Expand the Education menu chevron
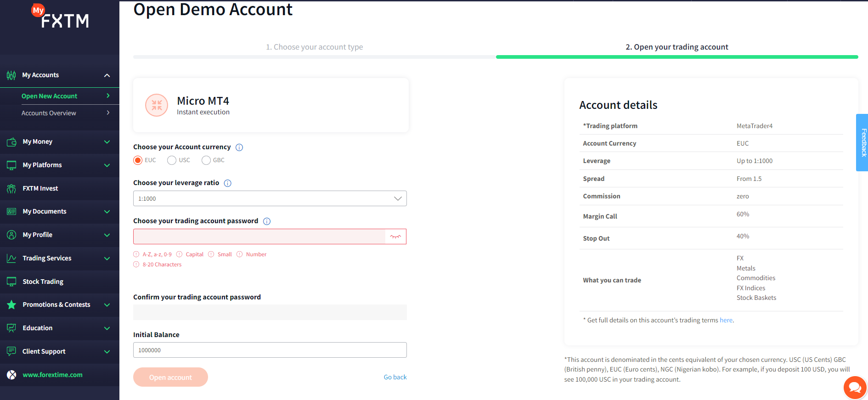Viewport: 868px width, 400px height. 107,328
